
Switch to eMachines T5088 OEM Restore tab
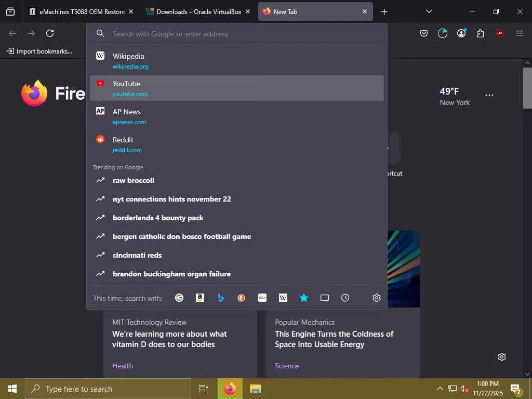point(82,11)
